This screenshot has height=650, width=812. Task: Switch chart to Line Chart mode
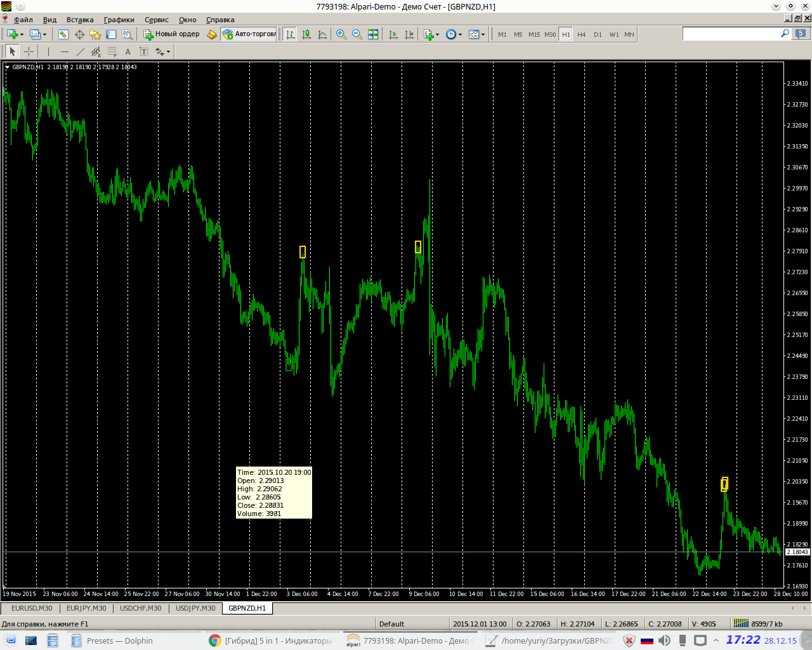(x=322, y=34)
